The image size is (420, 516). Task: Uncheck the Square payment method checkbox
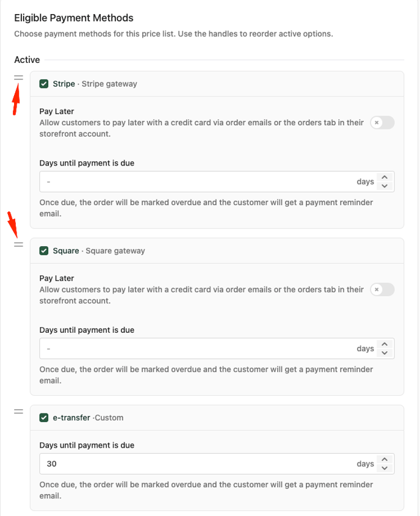(44, 251)
